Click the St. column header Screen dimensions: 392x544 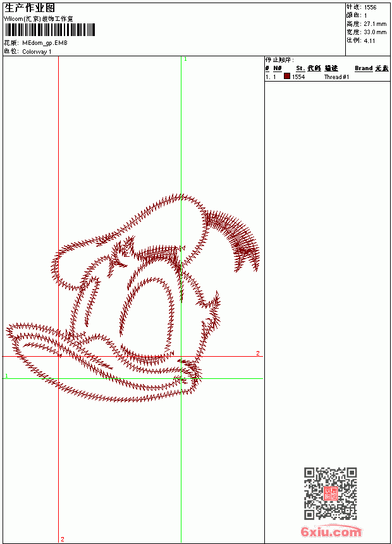300,68
